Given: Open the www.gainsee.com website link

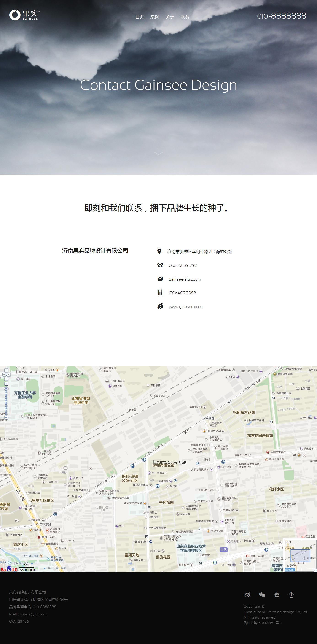Looking at the screenshot, I should pyautogui.click(x=185, y=307).
